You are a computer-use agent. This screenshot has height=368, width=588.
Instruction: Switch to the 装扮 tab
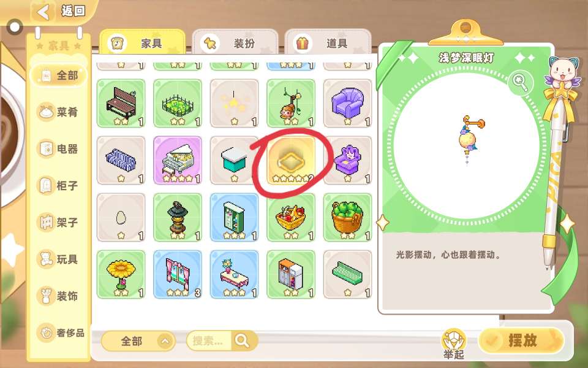[x=235, y=43]
